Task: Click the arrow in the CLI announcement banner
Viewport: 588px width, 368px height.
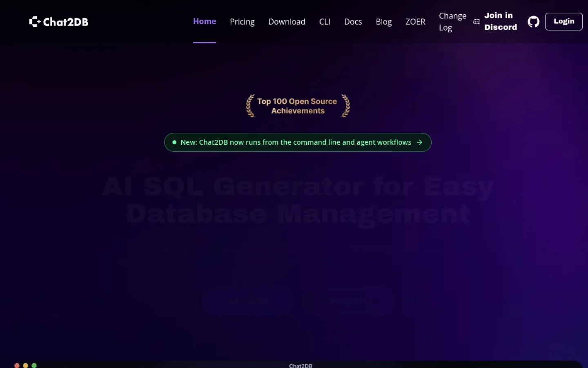Action: click(x=419, y=142)
